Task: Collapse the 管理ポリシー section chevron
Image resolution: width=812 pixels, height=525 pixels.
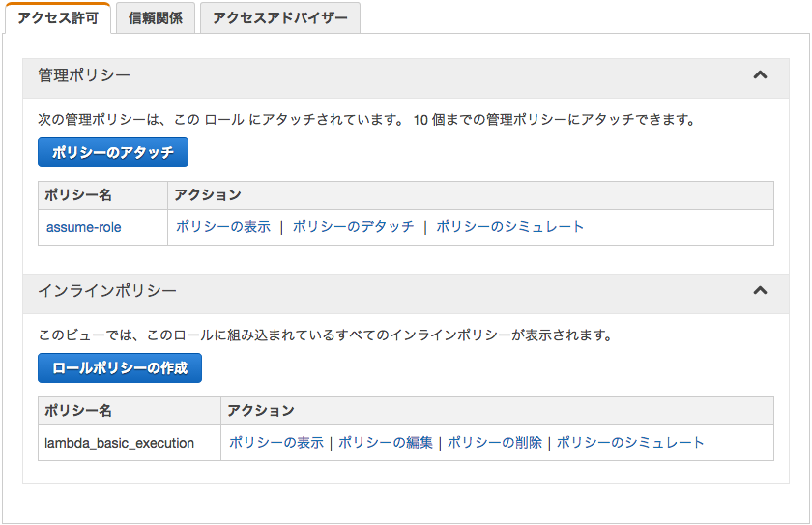Action: 760,75
